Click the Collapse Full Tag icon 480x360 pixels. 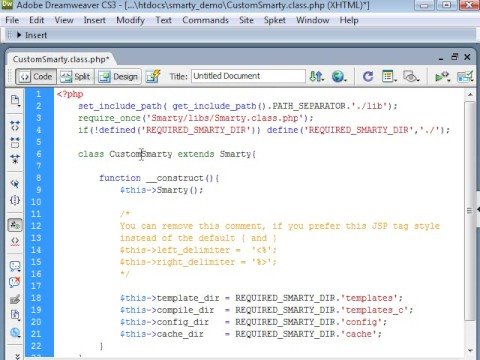click(x=15, y=125)
